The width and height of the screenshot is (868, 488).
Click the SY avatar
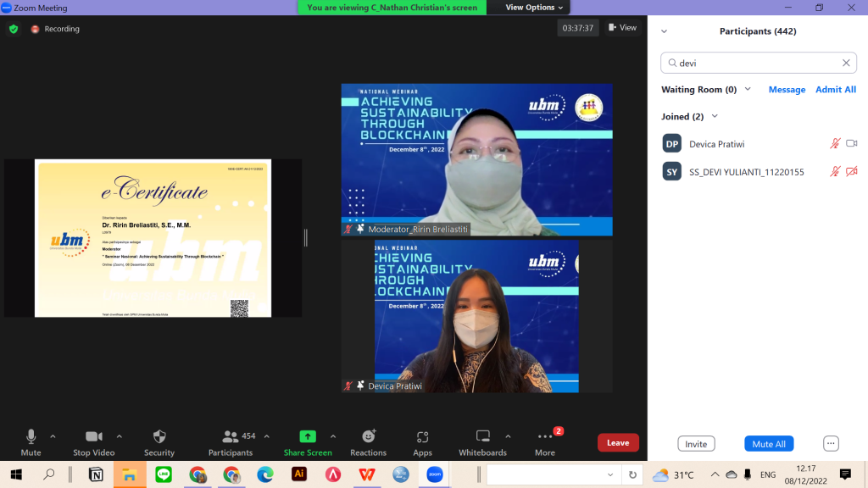672,172
